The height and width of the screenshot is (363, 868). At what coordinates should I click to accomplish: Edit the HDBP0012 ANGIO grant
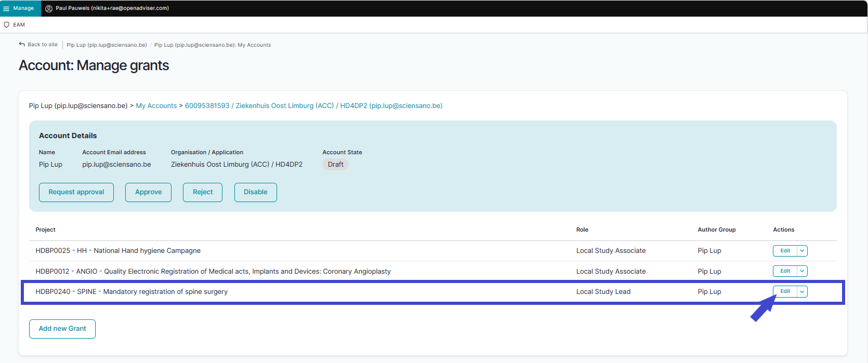785,271
